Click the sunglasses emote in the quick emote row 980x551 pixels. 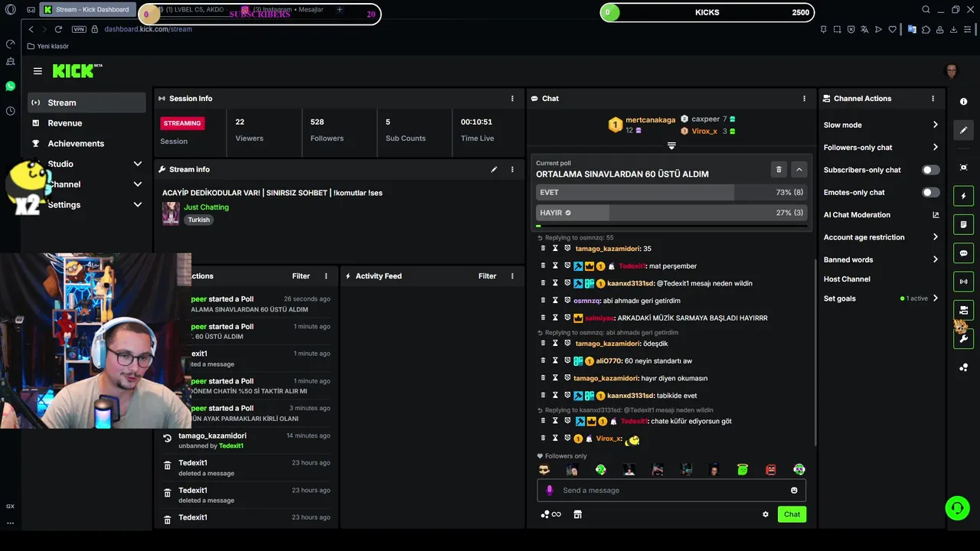(x=544, y=470)
